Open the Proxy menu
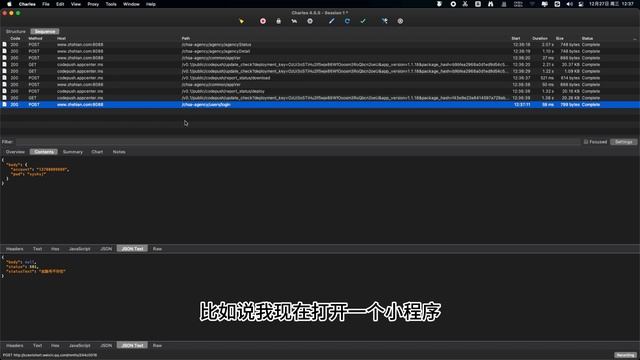 tap(93, 4)
